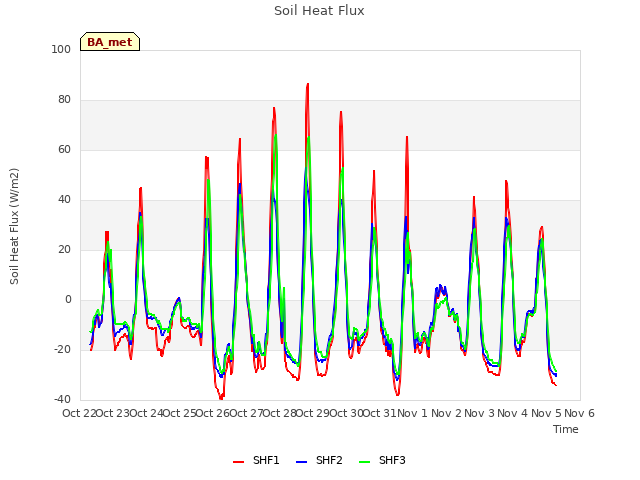Click the Nov 5 x-axis date label
The width and height of the screenshot is (640, 480).
(x=546, y=413)
